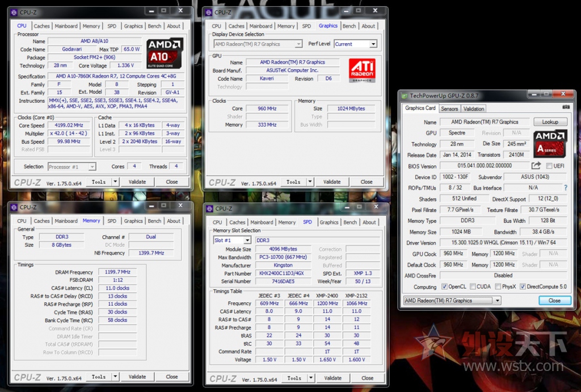Open Validation tab in GPU-Z

(x=474, y=108)
